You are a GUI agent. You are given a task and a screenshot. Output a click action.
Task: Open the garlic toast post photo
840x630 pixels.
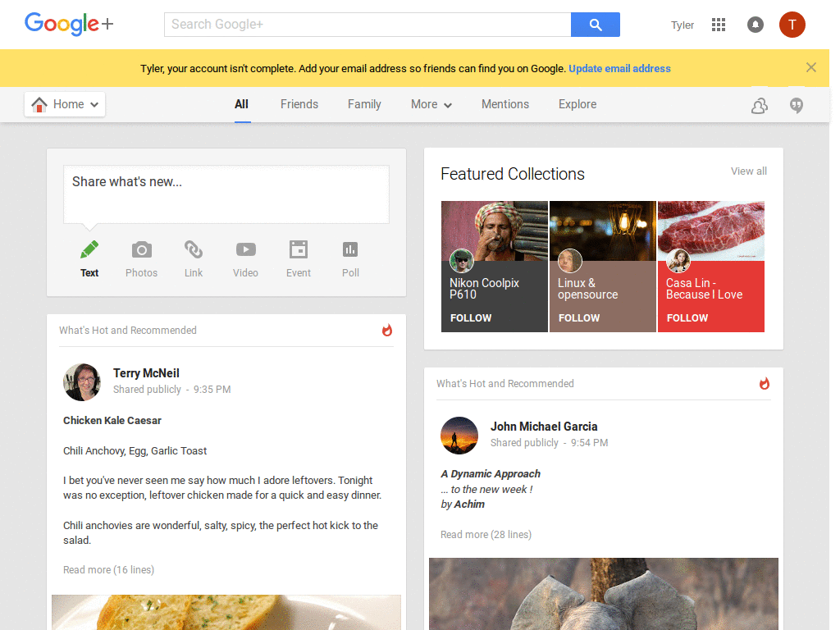coord(226,612)
